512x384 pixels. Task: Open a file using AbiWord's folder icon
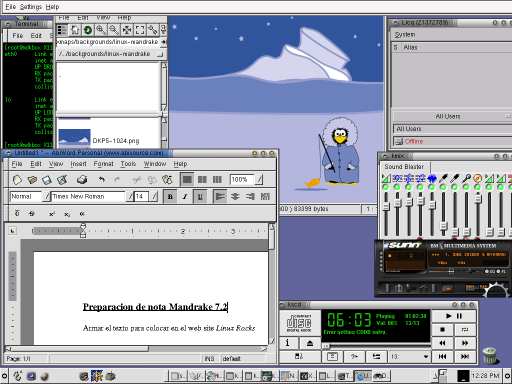coord(32,180)
